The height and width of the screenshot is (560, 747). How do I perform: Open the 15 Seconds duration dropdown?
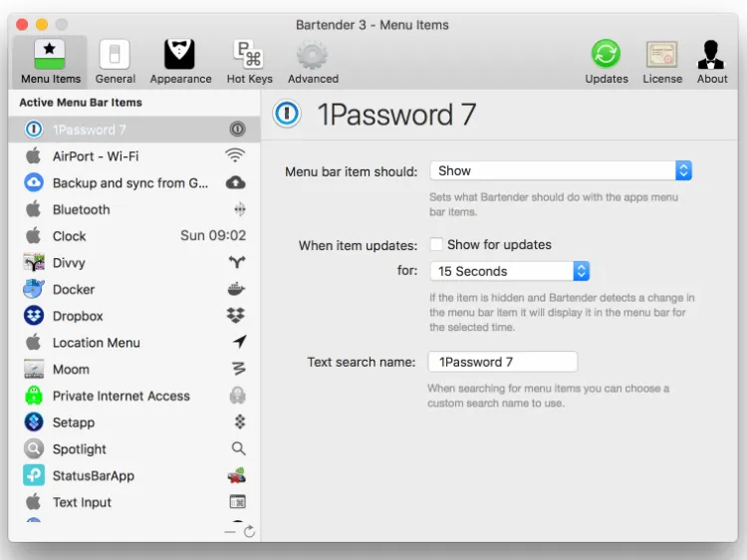point(510,271)
